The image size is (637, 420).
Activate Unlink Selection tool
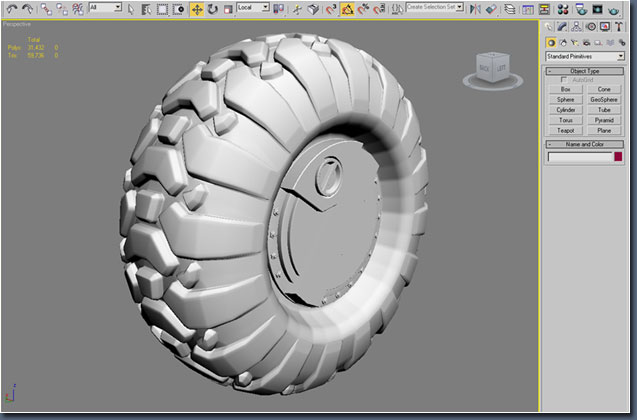coord(62,9)
